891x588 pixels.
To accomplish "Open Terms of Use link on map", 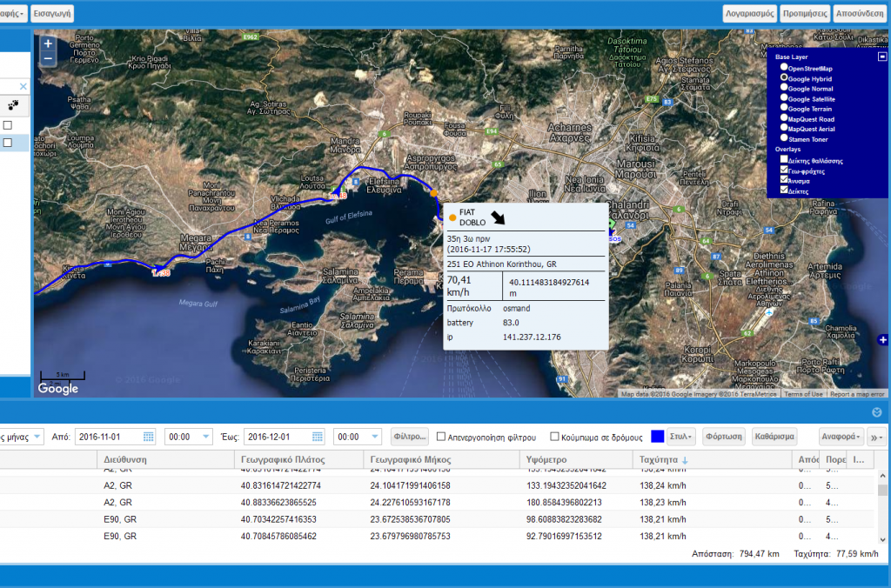I will (803, 394).
